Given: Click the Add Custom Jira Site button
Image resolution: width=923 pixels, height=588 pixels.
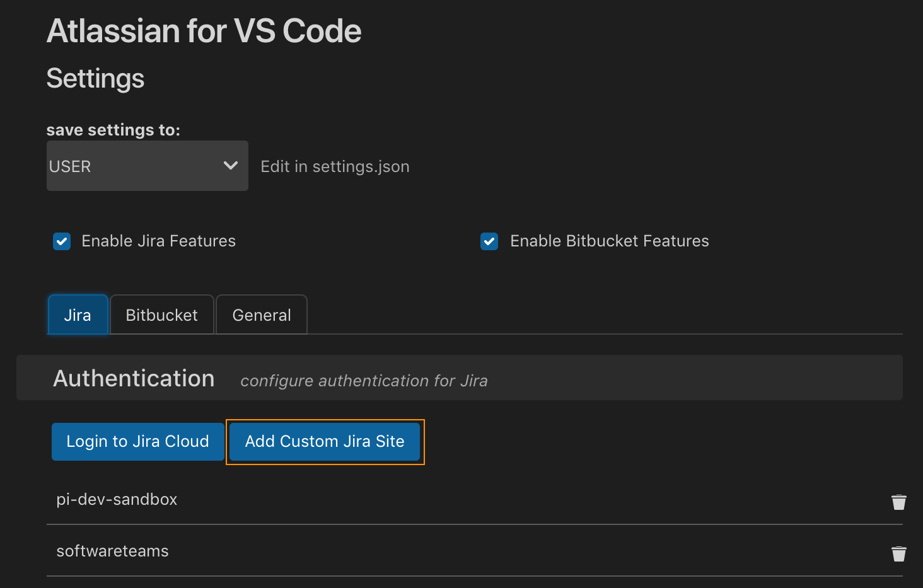Looking at the screenshot, I should [325, 442].
